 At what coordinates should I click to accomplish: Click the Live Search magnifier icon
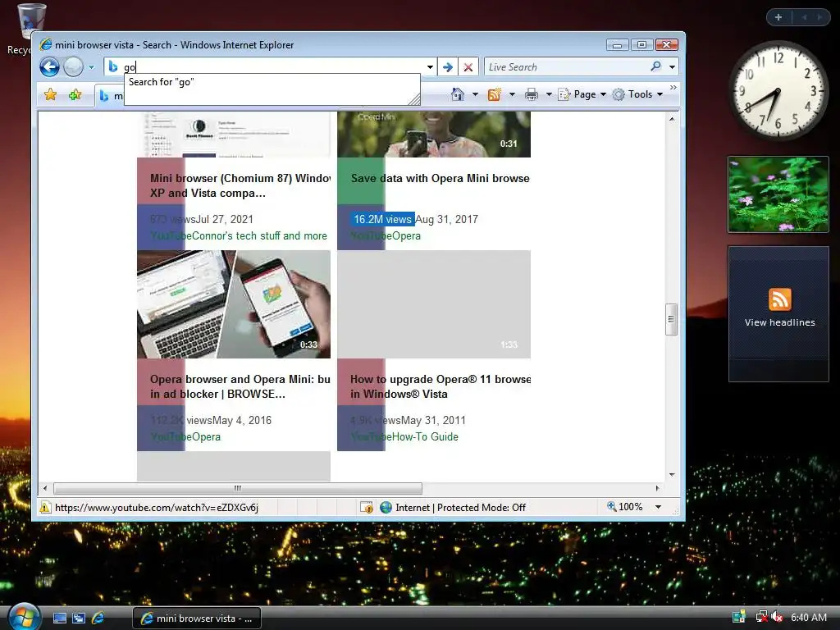[655, 66]
